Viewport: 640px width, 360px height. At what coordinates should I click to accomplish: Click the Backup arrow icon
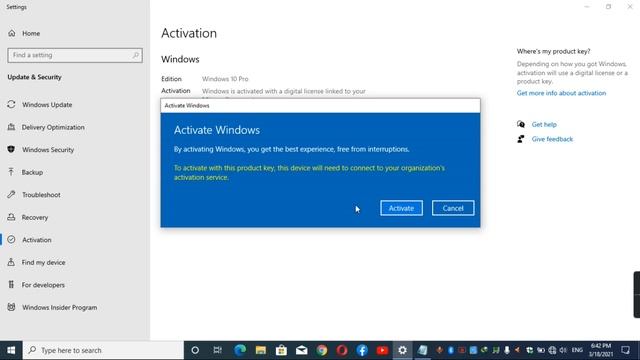pos(11,172)
